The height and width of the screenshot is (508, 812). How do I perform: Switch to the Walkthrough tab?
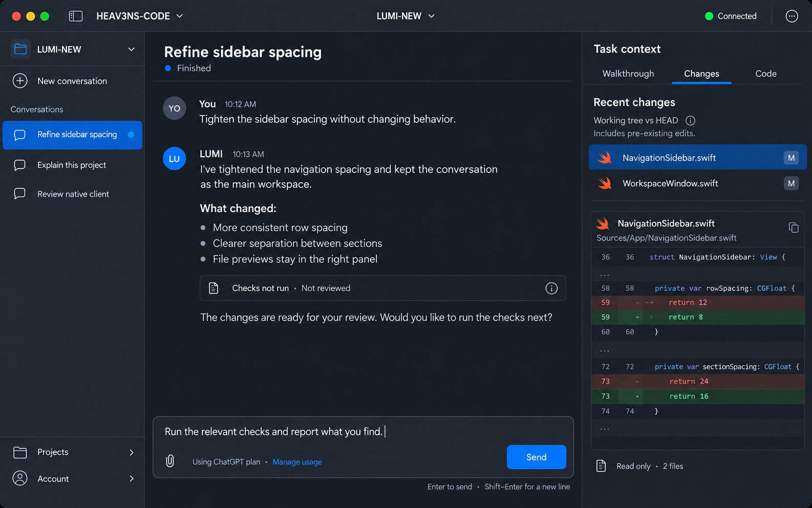click(x=628, y=74)
